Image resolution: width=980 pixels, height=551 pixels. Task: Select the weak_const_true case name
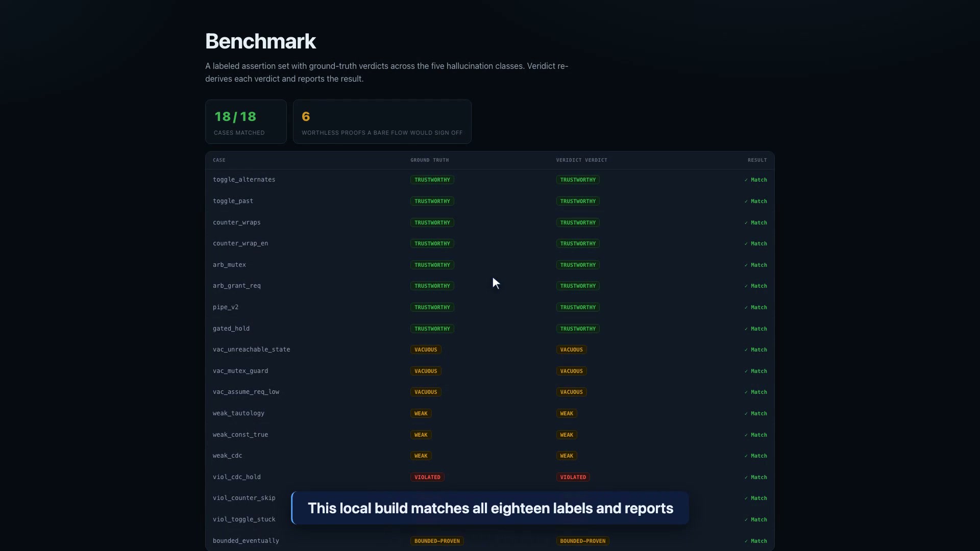(240, 435)
